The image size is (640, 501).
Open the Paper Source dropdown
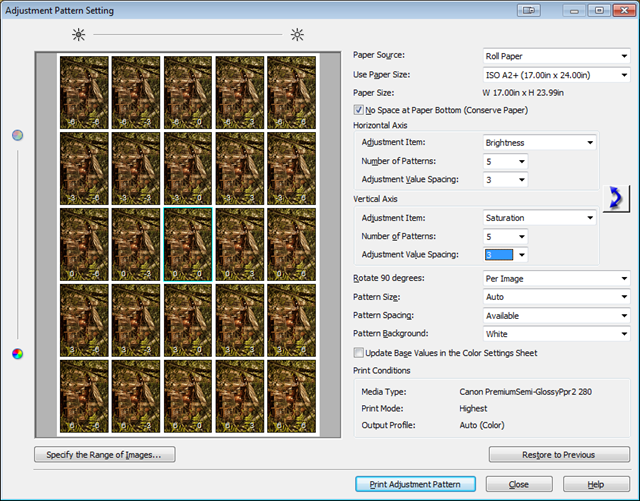(x=555, y=56)
